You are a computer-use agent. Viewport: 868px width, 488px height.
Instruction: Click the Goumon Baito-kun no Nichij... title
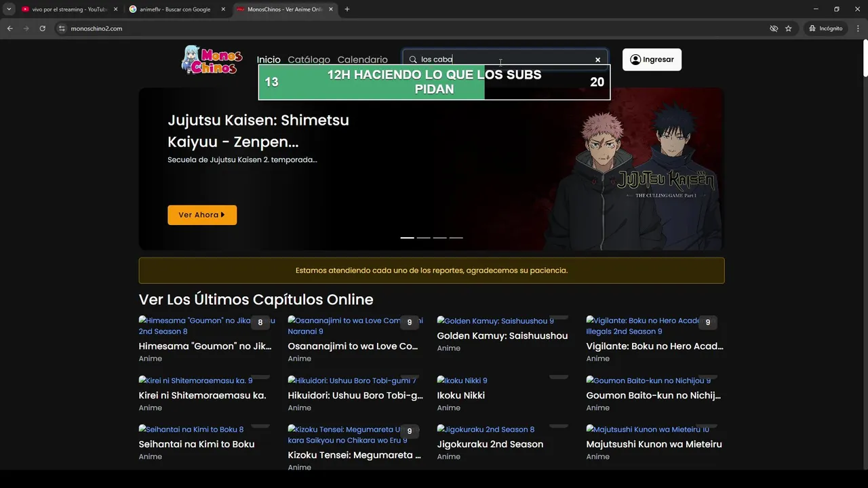[653, 395]
